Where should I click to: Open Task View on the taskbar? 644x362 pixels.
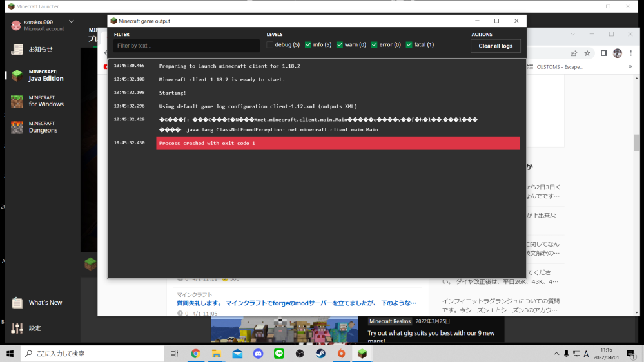(x=174, y=354)
